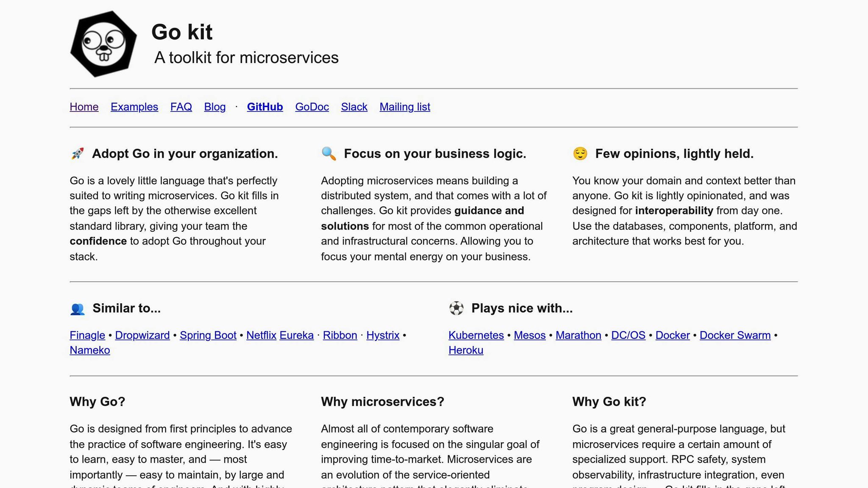Open the bold GitHub link
This screenshot has width=868, height=488.
tap(264, 107)
